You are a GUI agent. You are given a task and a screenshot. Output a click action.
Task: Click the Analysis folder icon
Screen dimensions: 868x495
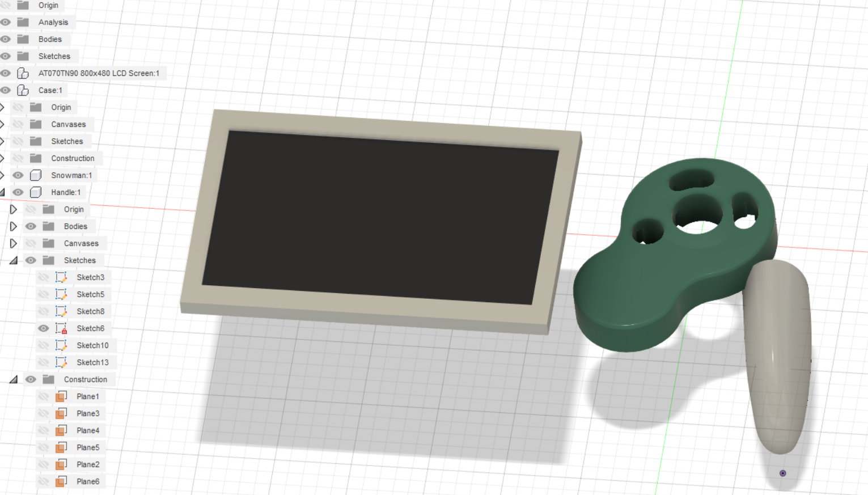pyautogui.click(x=23, y=22)
